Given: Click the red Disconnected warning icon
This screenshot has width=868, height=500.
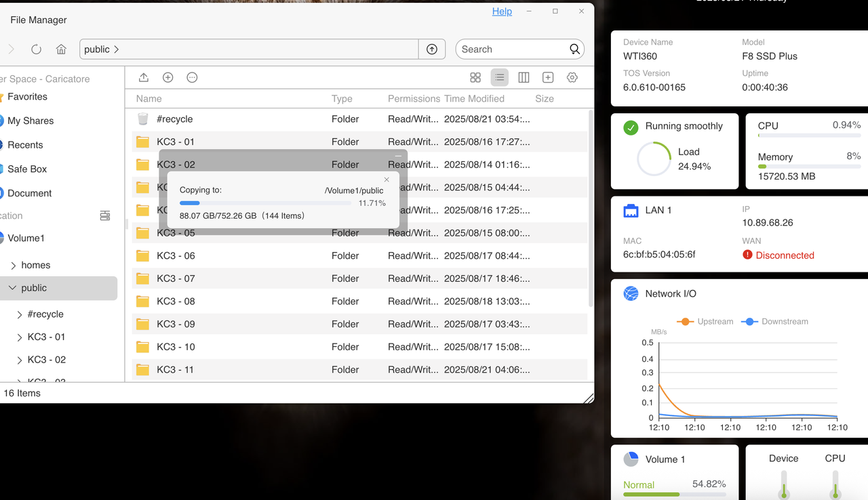Looking at the screenshot, I should pyautogui.click(x=747, y=255).
